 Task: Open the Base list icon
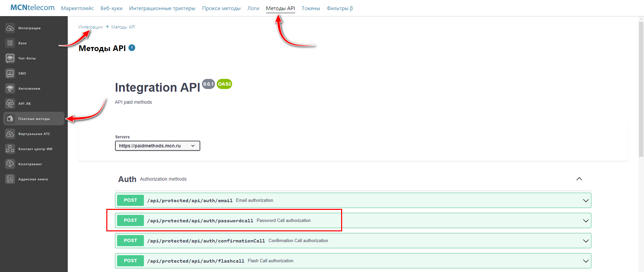tap(10, 43)
